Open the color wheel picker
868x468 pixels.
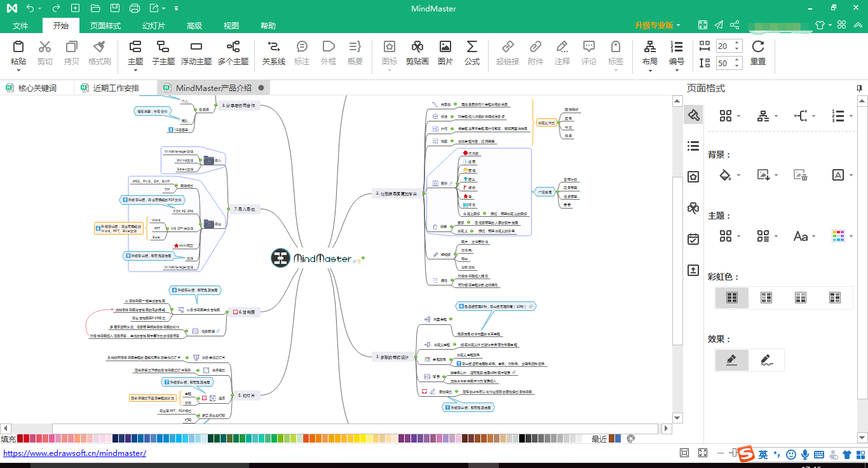(631, 438)
